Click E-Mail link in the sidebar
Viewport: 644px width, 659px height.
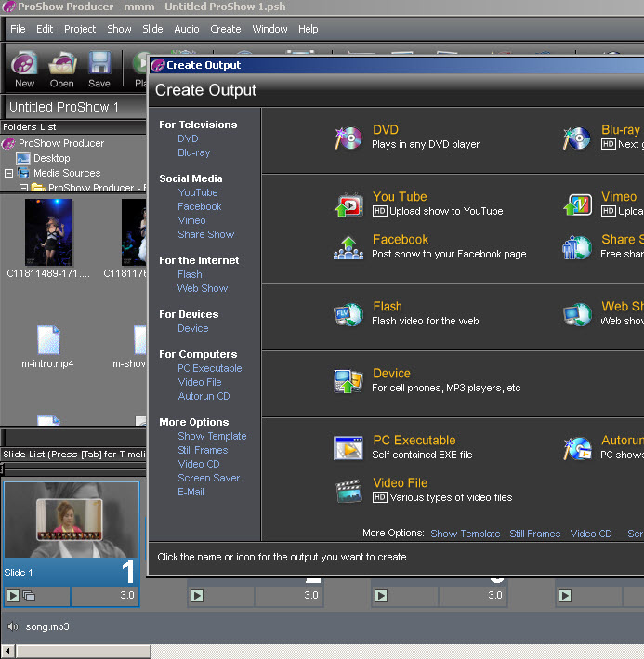coord(191,492)
